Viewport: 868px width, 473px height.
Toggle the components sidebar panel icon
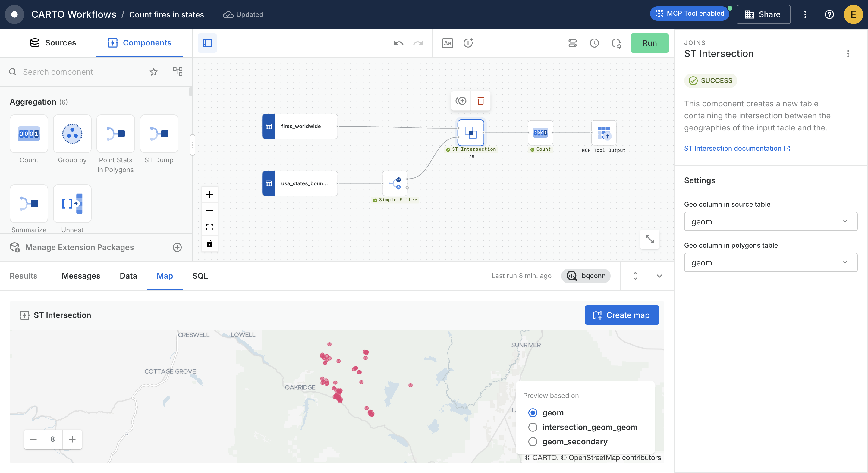coord(207,43)
